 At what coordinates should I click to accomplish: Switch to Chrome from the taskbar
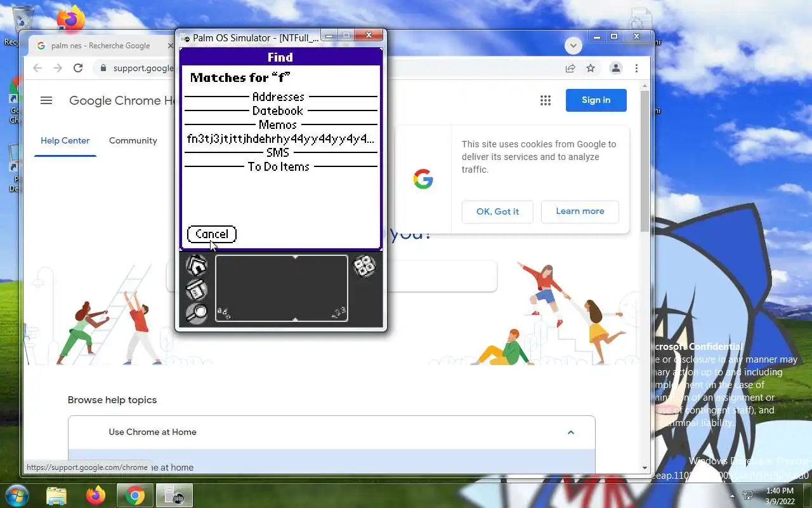pos(134,495)
